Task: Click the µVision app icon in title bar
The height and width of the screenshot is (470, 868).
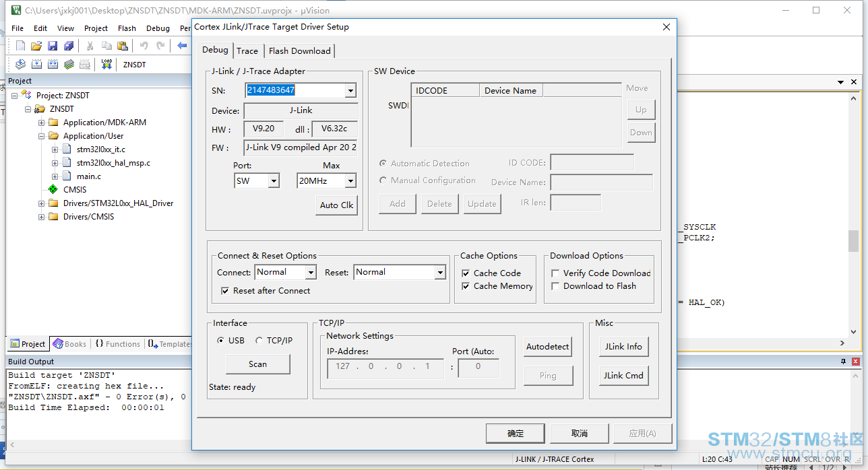Action: point(15,10)
